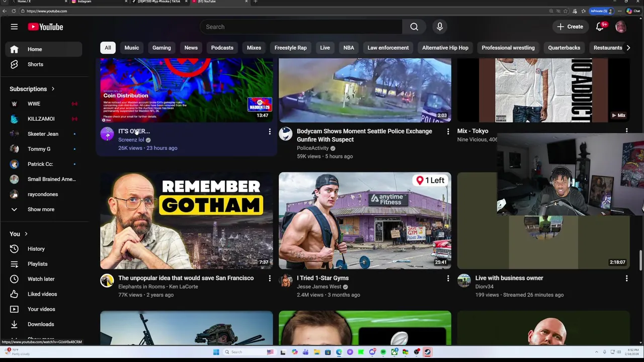Open the I Tried 1-Star Gyms thumbnail
Image resolution: width=644 pixels, height=362 pixels.
pyautogui.click(x=365, y=221)
